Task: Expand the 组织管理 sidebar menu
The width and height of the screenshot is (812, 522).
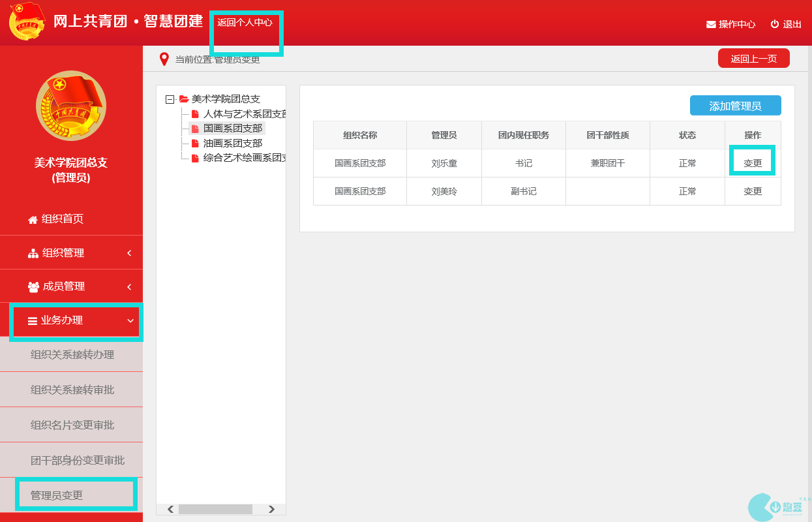Action: pos(129,253)
